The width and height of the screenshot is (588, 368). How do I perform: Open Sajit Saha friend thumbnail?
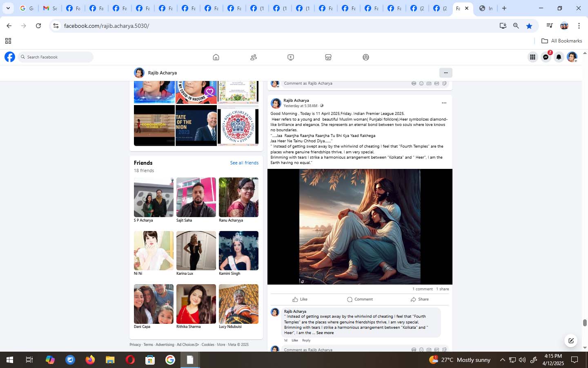click(196, 197)
